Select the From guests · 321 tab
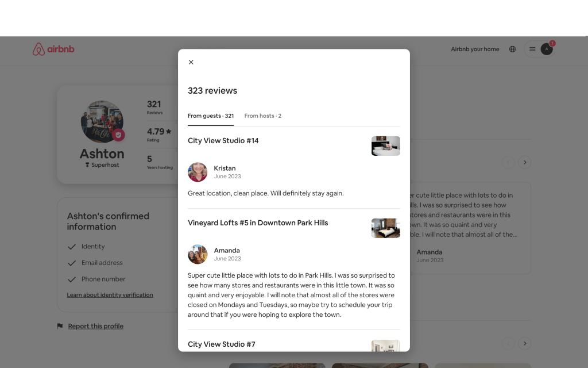 coord(211,116)
